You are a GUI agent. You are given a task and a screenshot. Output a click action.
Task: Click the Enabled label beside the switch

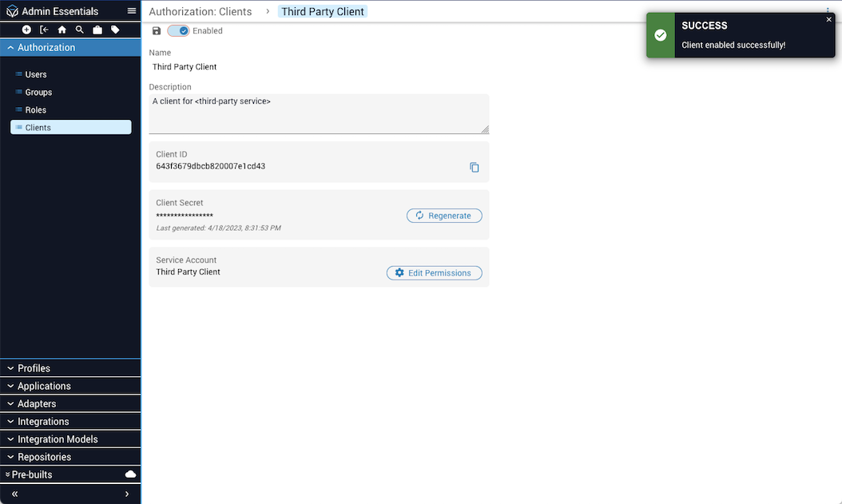[207, 30]
